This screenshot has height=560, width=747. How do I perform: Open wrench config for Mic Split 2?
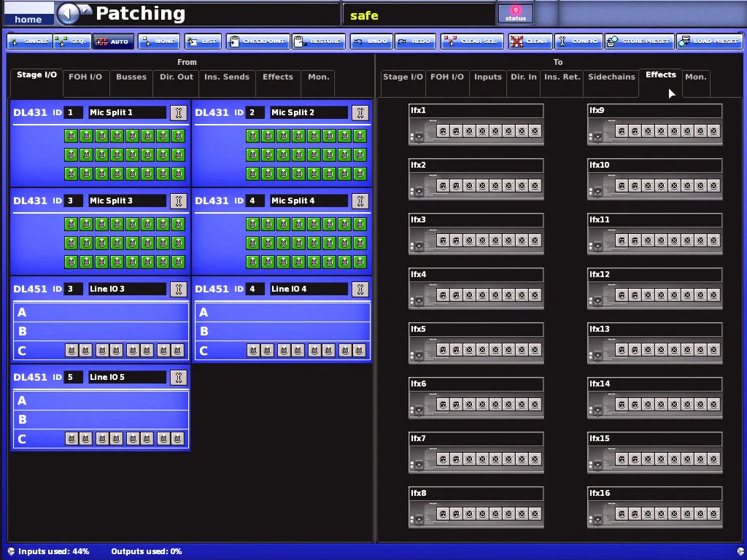360,113
